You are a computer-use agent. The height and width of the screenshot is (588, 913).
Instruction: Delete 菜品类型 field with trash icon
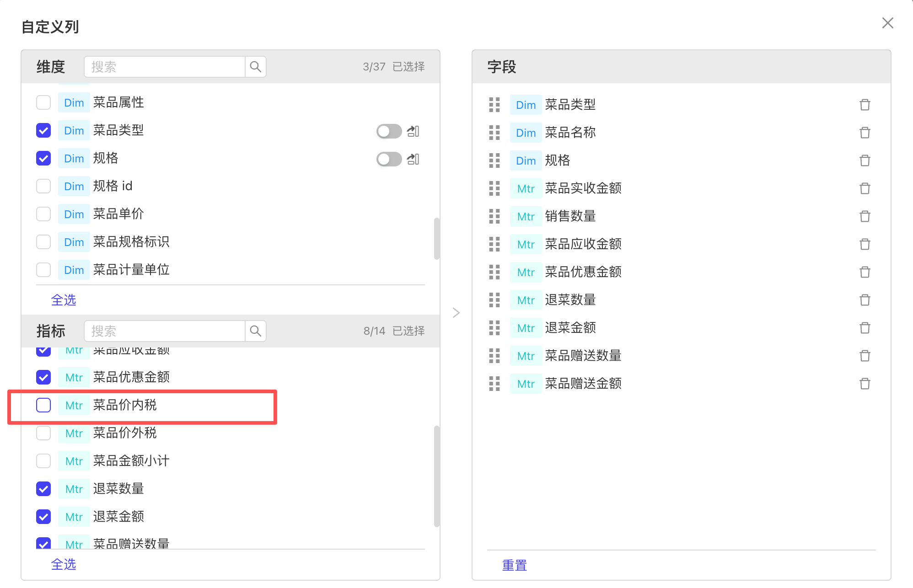click(x=865, y=105)
